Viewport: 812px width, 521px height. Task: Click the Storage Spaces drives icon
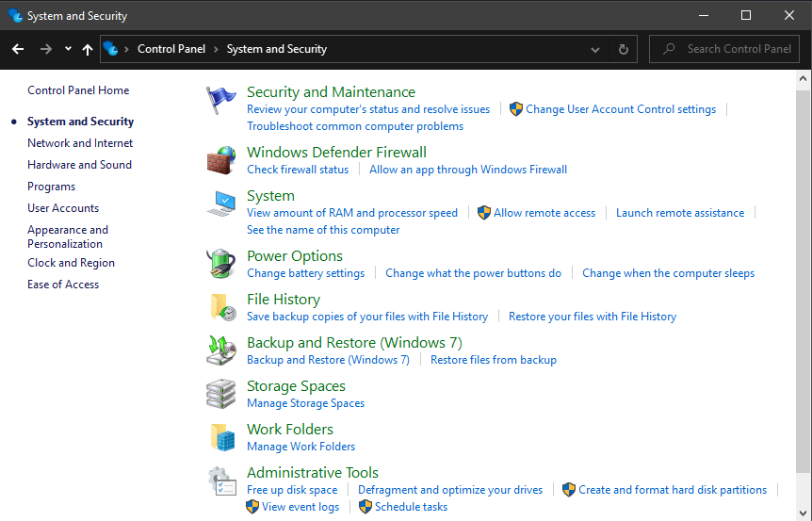tap(221, 394)
